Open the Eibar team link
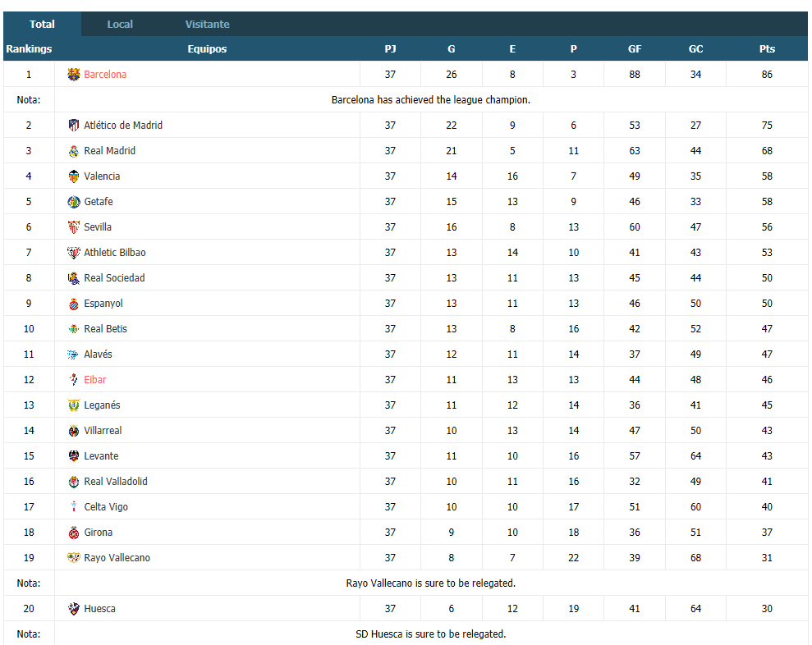Viewport: 812px width, 645px height. coord(94,379)
